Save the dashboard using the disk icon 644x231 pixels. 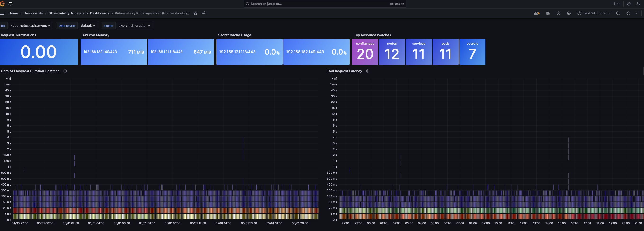tap(548, 13)
